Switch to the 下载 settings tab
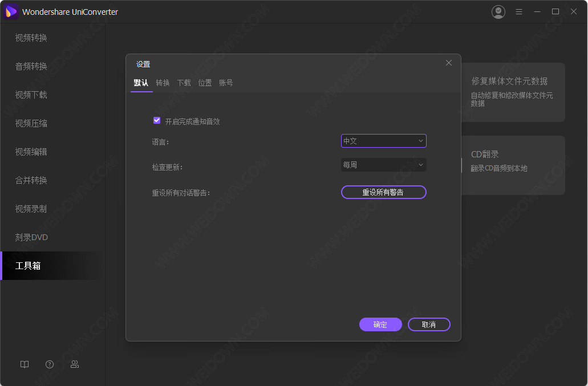The height and width of the screenshot is (386, 588). click(184, 83)
